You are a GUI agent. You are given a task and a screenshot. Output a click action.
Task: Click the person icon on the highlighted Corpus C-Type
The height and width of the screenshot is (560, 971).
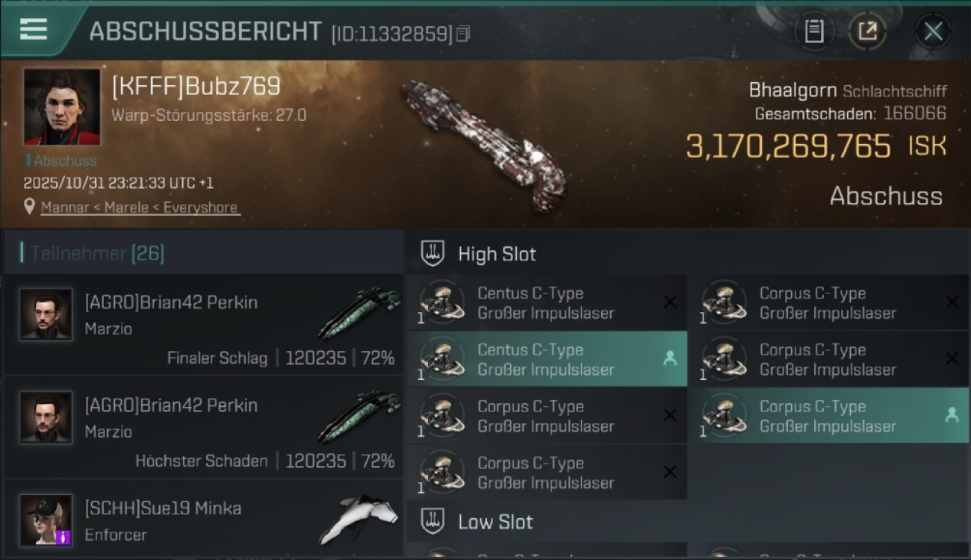click(x=952, y=415)
